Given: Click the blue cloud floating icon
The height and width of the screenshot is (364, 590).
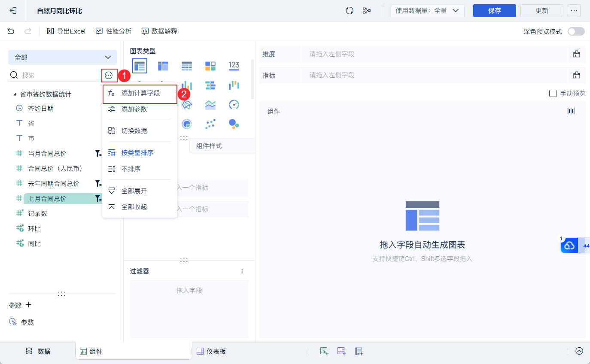Looking at the screenshot, I should click(569, 245).
